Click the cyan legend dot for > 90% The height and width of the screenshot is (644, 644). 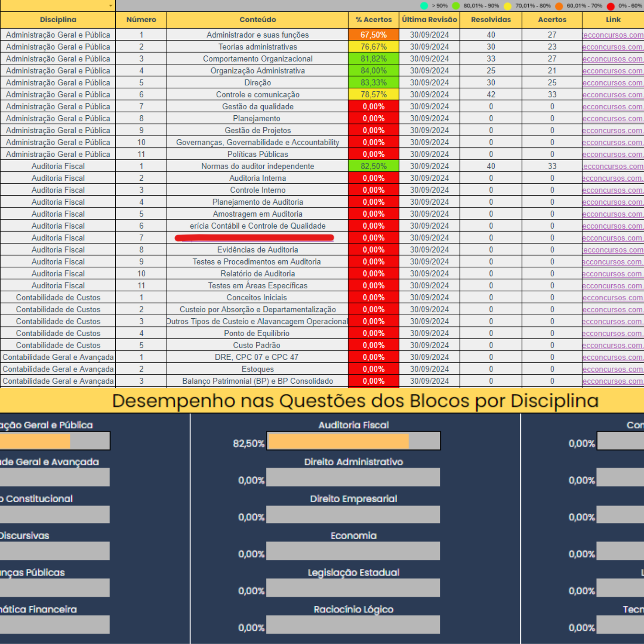coord(424,6)
